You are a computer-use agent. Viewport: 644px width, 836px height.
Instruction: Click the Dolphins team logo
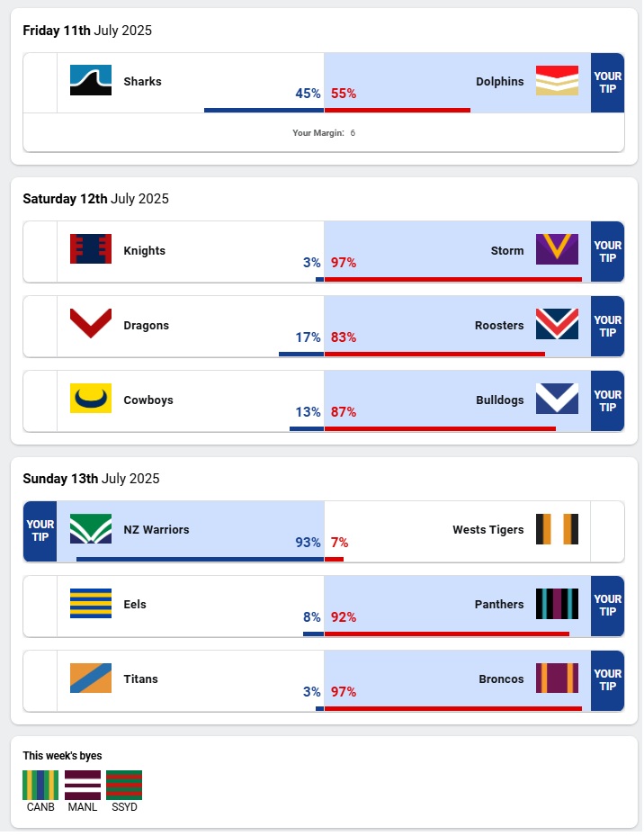click(x=557, y=81)
